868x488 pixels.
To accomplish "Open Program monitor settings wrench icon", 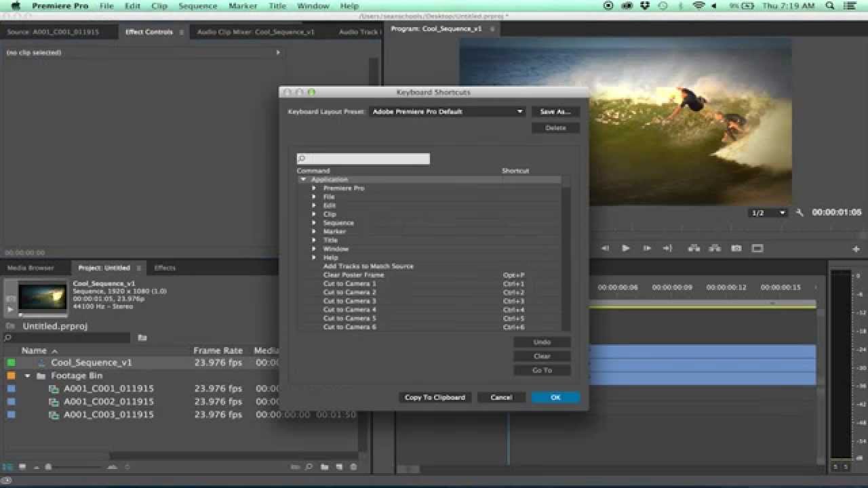I will (x=800, y=213).
